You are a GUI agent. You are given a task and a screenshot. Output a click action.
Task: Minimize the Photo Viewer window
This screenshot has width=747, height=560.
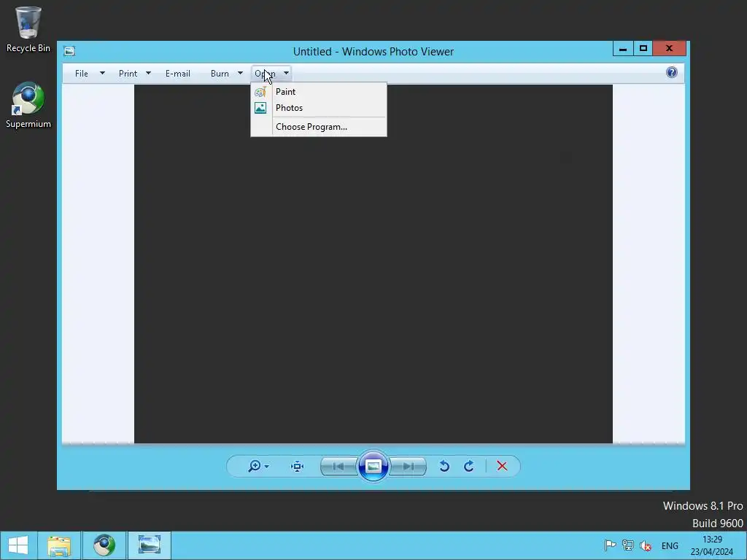623,48
